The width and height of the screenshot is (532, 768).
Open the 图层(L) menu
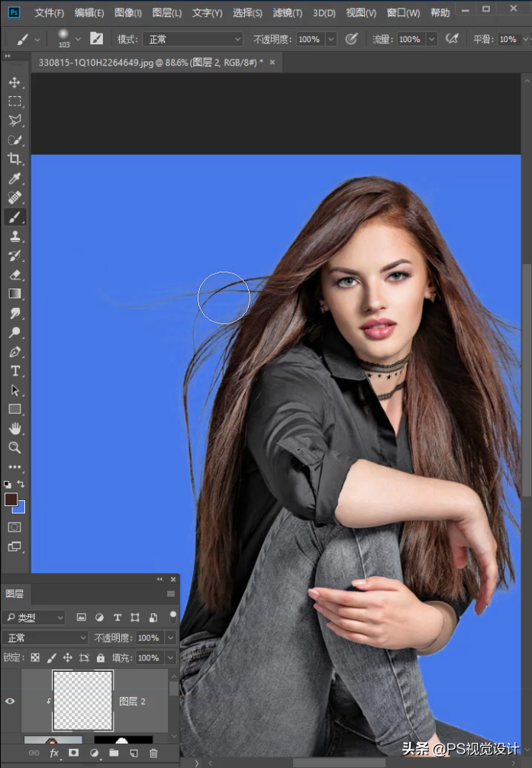point(167,13)
